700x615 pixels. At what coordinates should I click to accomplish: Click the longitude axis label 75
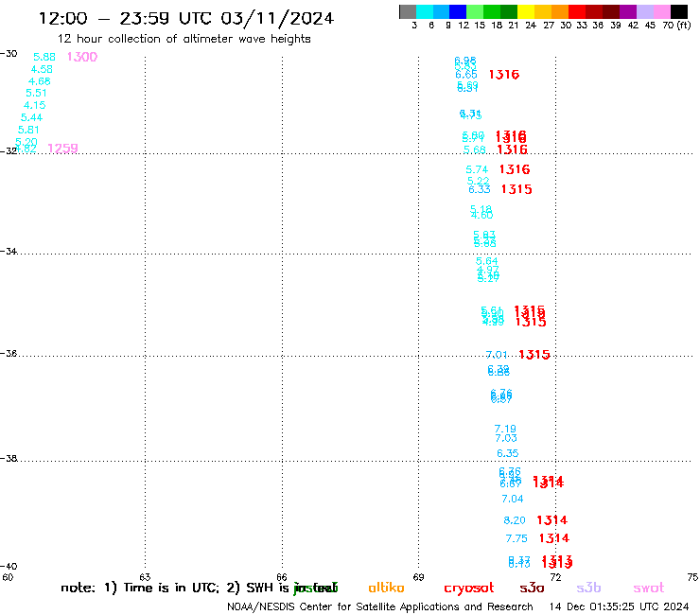pyautogui.click(x=692, y=577)
